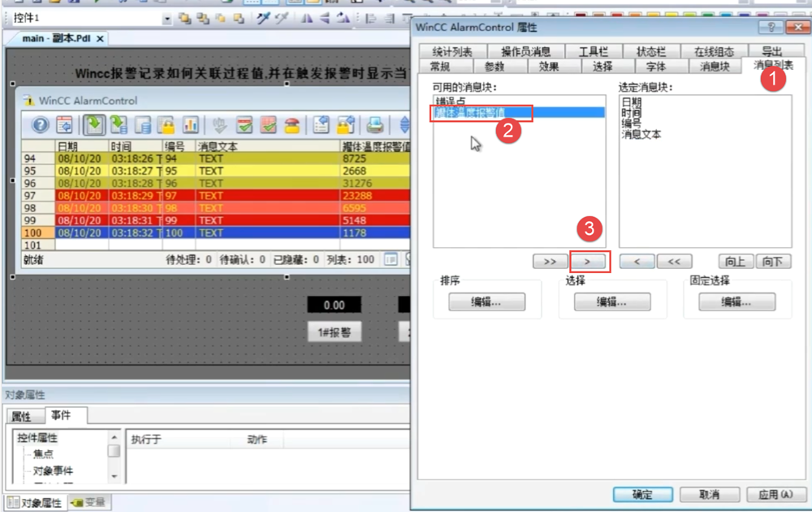Open the 消息块 tab
Screen dimensions: 812x512
(715, 67)
